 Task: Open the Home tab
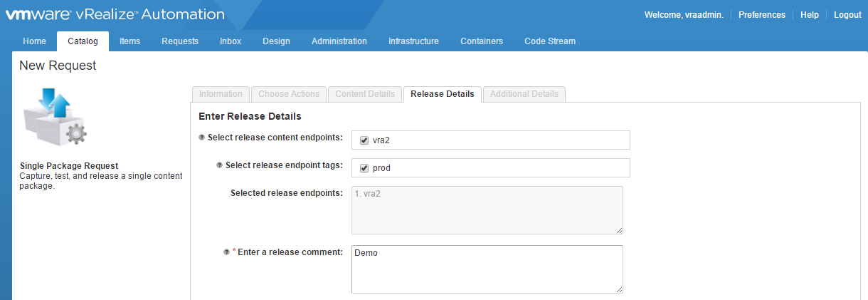coord(34,41)
